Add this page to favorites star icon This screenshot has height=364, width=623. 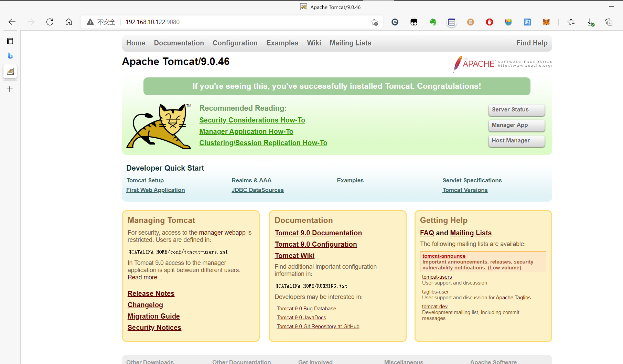[374, 22]
